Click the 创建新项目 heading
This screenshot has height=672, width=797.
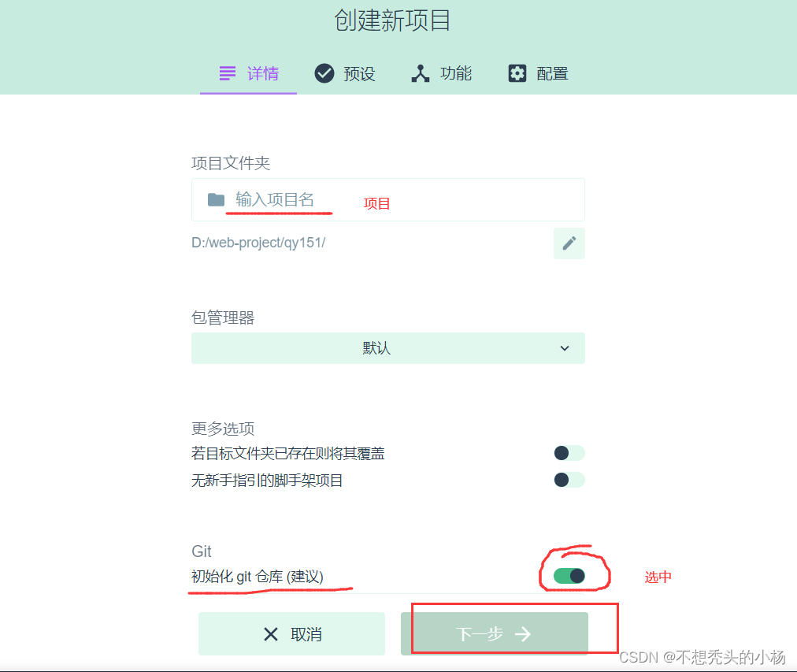click(392, 20)
